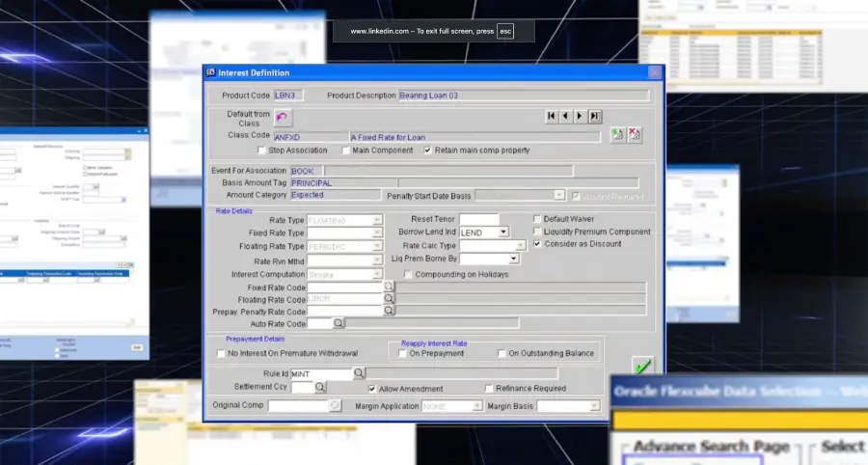Click the delete class row icon
This screenshot has width=868, height=465.
635,135
